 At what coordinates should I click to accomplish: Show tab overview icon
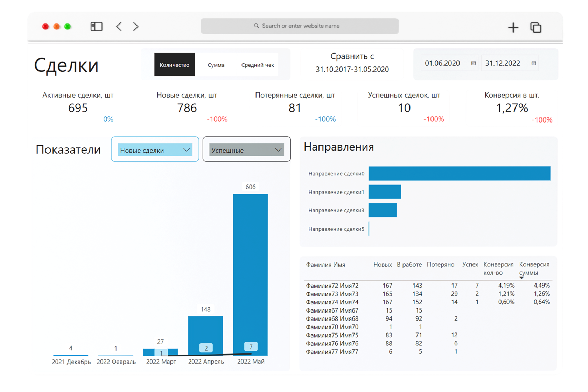[535, 27]
